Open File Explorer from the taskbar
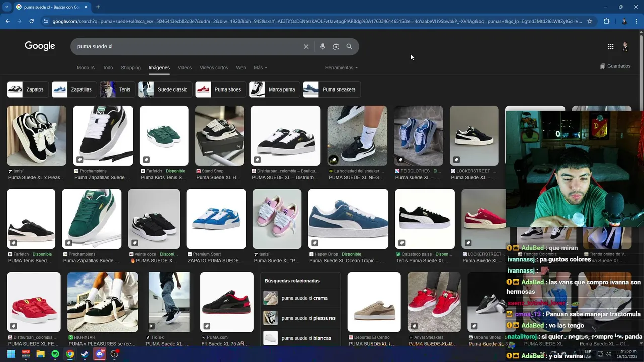 (x=40, y=354)
